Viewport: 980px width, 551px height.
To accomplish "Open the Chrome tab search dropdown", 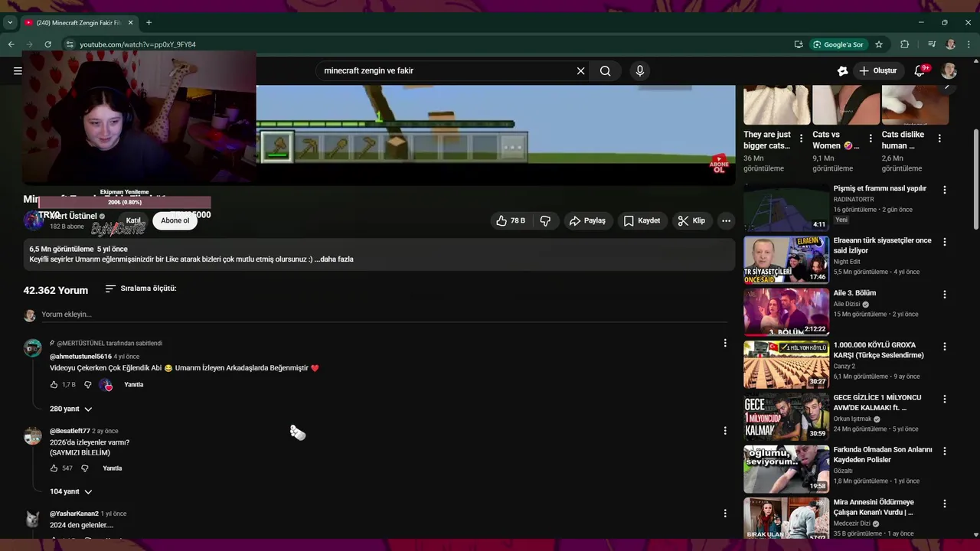I will point(10,23).
